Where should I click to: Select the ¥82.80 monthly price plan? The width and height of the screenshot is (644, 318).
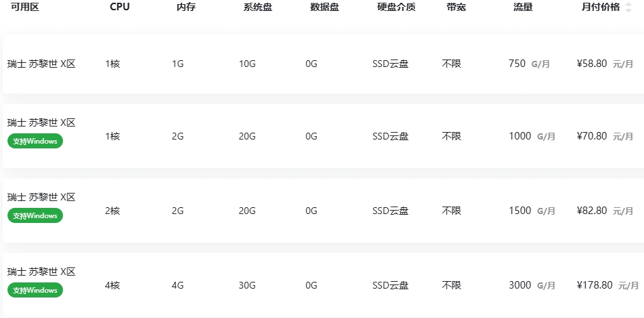[592, 211]
